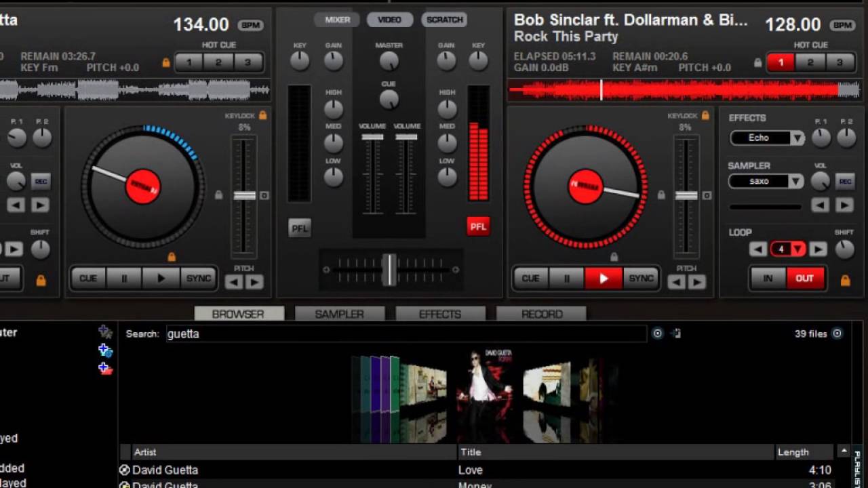Trigger hot cue 2 on the left deck
This screenshot has width=868, height=488.
(218, 62)
